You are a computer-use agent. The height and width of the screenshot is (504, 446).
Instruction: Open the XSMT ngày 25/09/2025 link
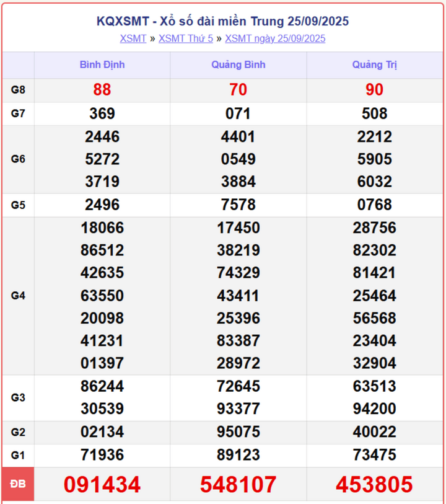coord(275,38)
